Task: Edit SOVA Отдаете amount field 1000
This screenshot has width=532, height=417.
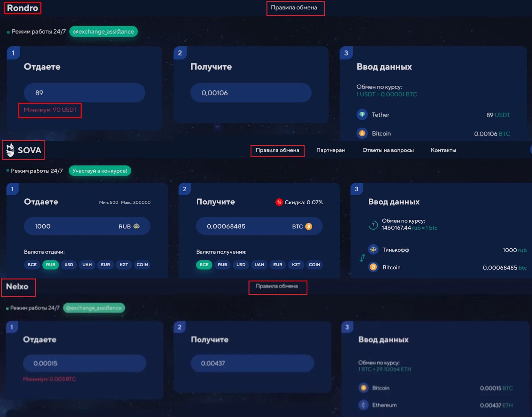Action: click(87, 226)
